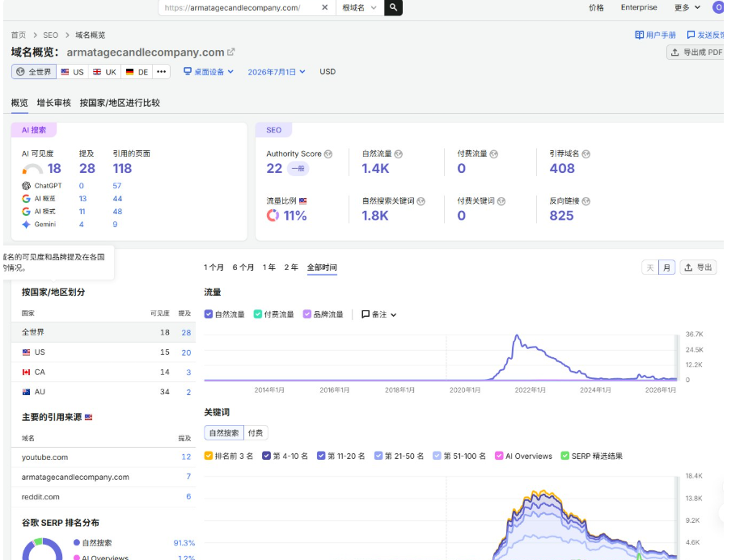Viewport: 744px width, 560px height.
Task: Switch chart granularity to 天
Action: coord(650,268)
